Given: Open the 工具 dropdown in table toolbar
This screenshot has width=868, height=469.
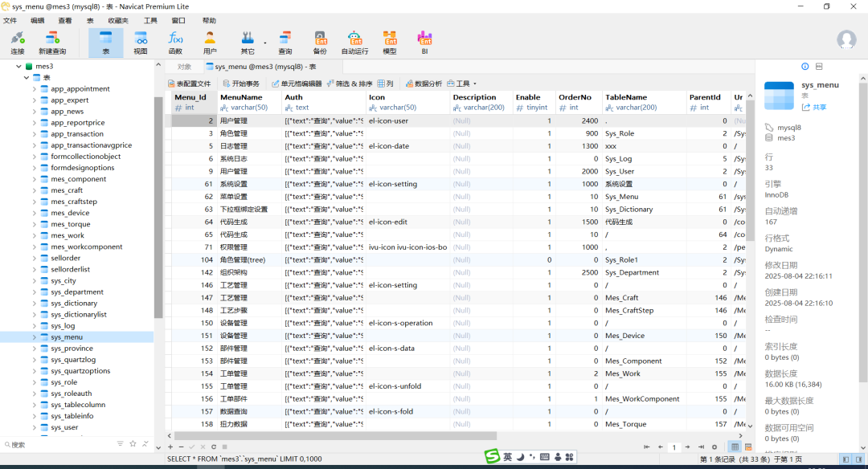Looking at the screenshot, I should [462, 84].
